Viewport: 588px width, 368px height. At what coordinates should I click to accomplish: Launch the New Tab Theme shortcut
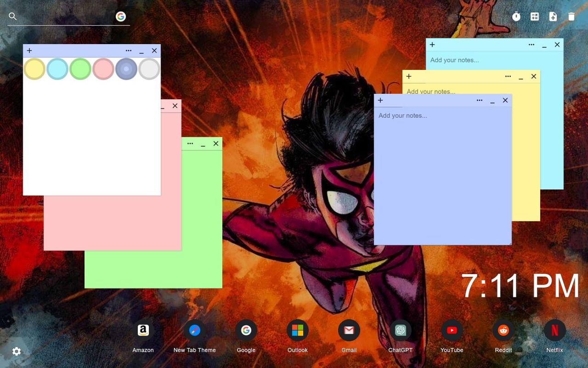[195, 336]
